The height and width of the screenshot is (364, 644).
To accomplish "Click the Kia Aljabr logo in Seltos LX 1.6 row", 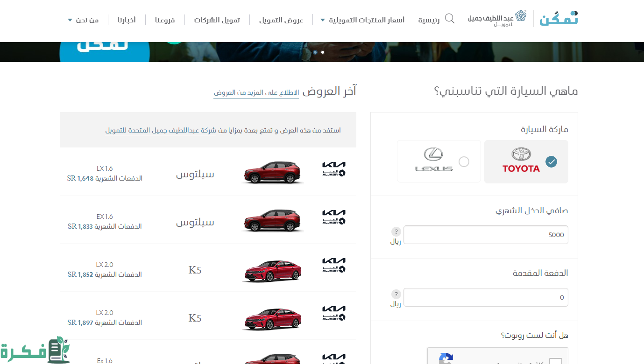I will coord(334,169).
